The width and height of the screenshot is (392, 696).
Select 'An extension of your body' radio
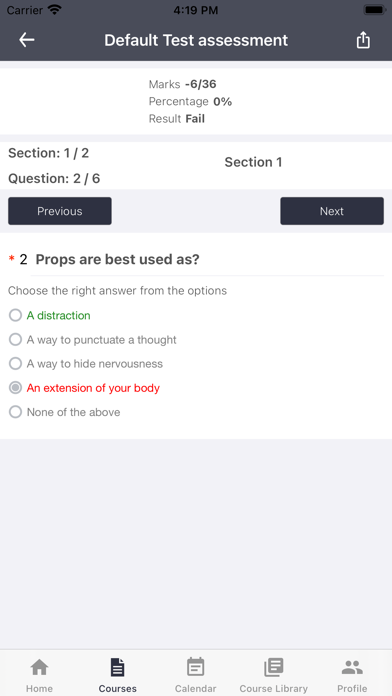click(x=16, y=388)
